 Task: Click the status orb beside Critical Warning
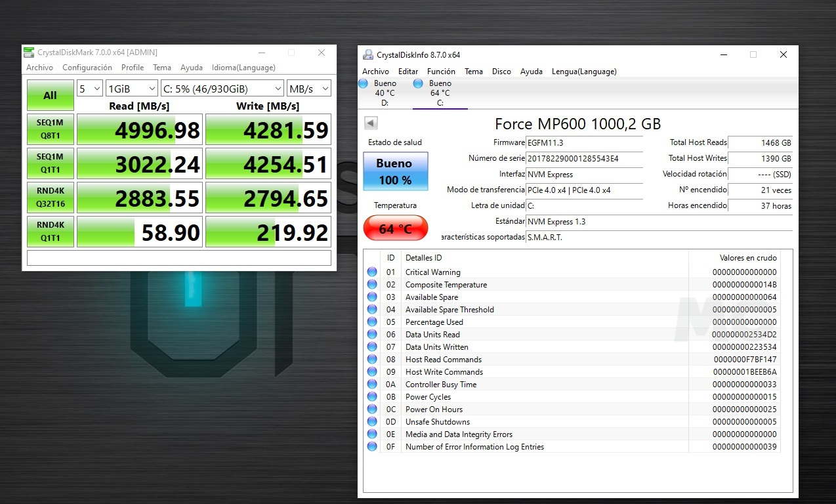point(372,272)
